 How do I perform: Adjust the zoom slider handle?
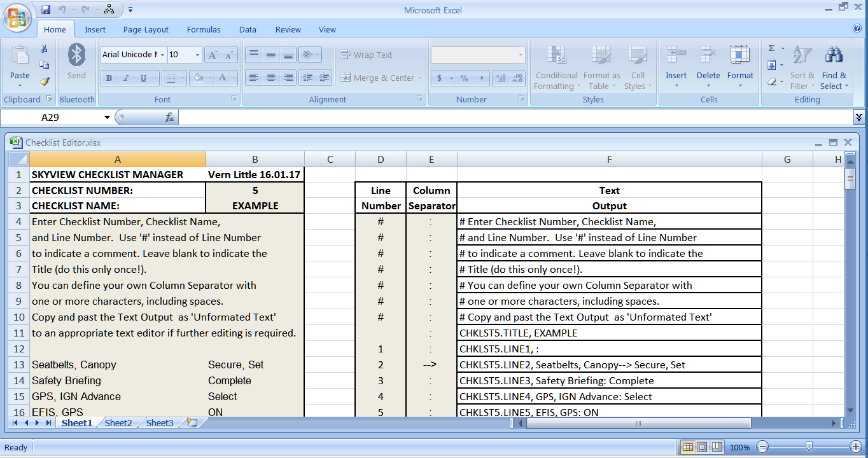pos(809,447)
